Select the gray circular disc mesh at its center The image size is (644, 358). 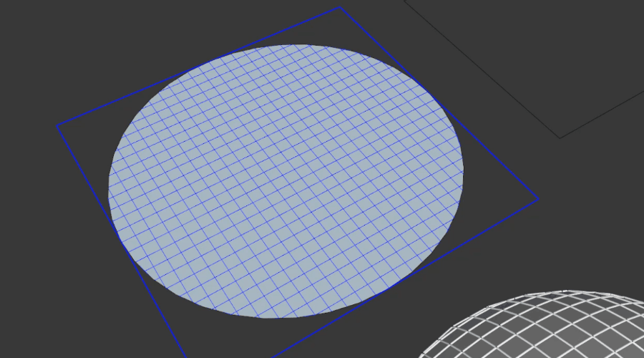(x=286, y=180)
